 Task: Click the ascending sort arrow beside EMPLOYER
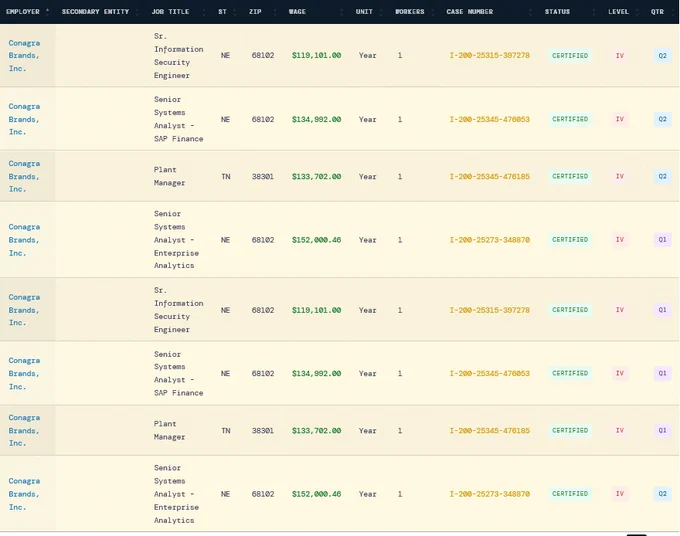[47, 10]
